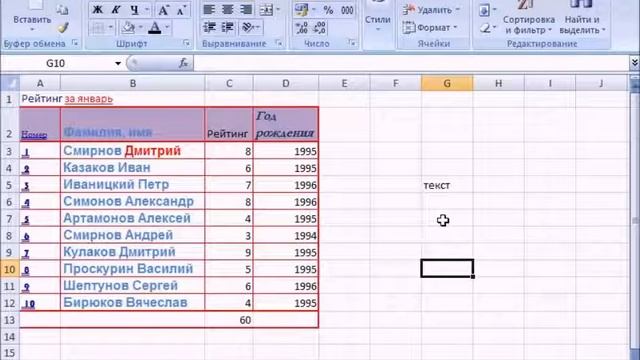Select the 'Кулаков Дмитрий' cell
Viewport: 640px width, 360px height.
coord(133,252)
